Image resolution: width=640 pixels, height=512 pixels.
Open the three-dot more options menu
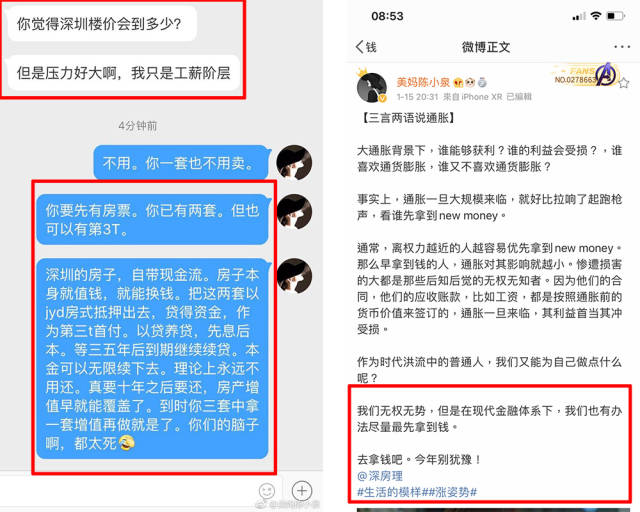622,47
